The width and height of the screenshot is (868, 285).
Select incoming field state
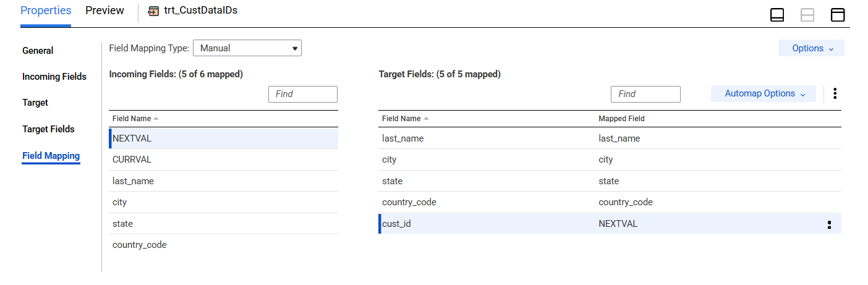point(224,224)
